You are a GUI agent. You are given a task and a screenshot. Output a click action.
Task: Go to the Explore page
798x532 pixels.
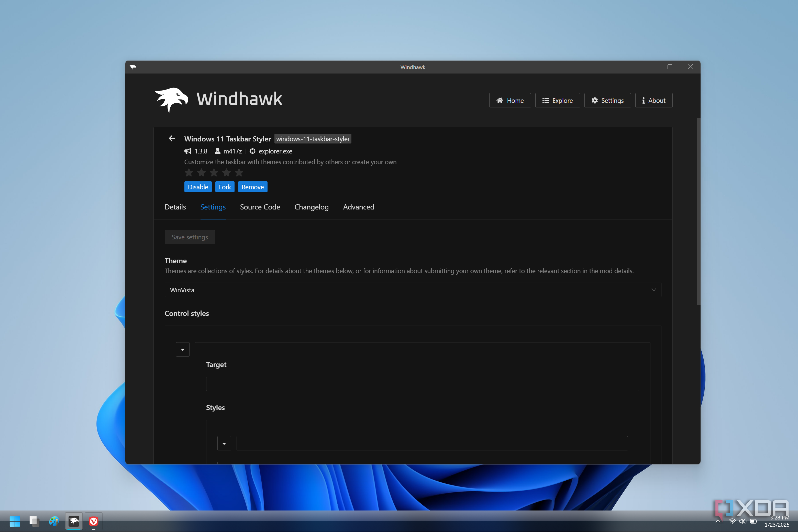coord(557,101)
